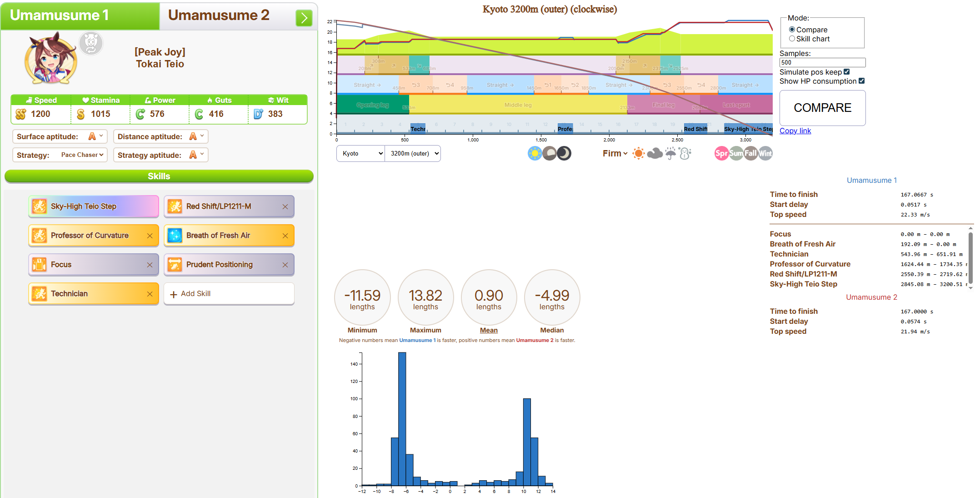980x498 pixels.
Task: Click Sky-High Teio Step skill card
Action: click(x=94, y=206)
